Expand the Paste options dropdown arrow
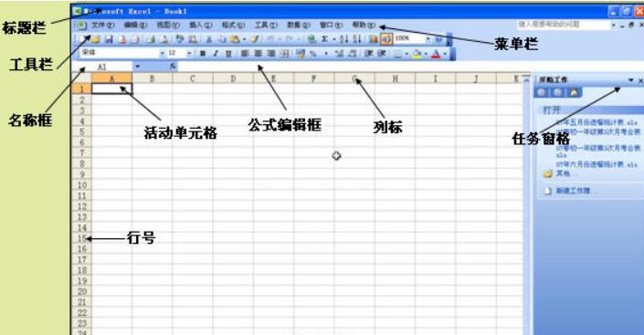644x335 pixels. pos(244,40)
